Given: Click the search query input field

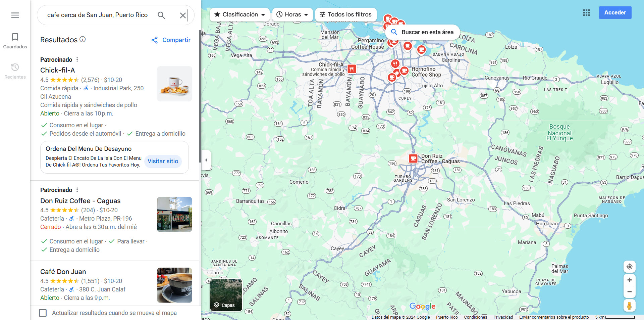Looking at the screenshot, I should [97, 15].
